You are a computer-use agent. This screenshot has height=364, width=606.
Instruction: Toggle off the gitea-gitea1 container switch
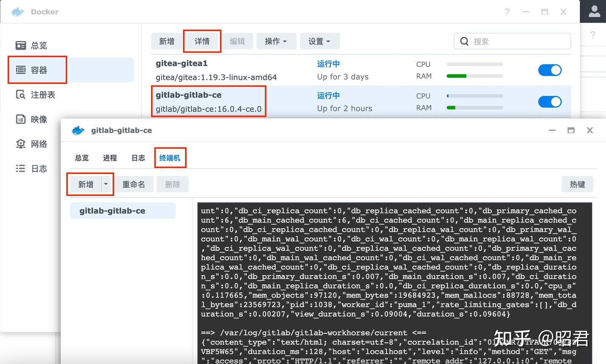[550, 70]
